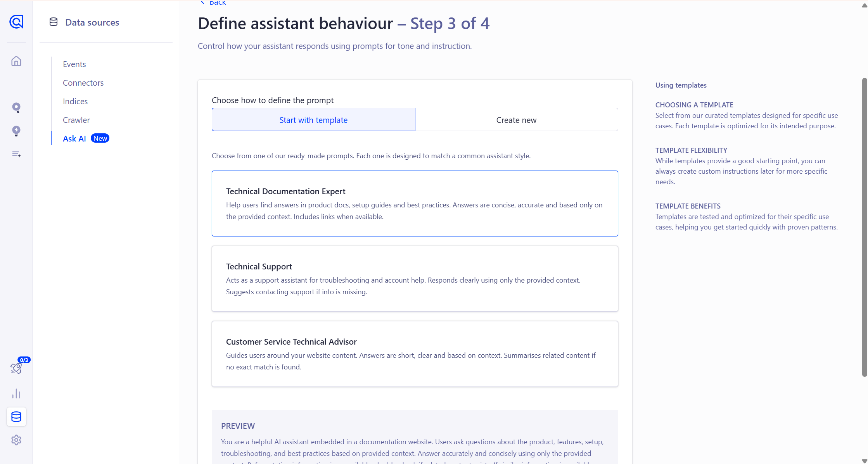Open the Search product pin icon

click(x=16, y=107)
